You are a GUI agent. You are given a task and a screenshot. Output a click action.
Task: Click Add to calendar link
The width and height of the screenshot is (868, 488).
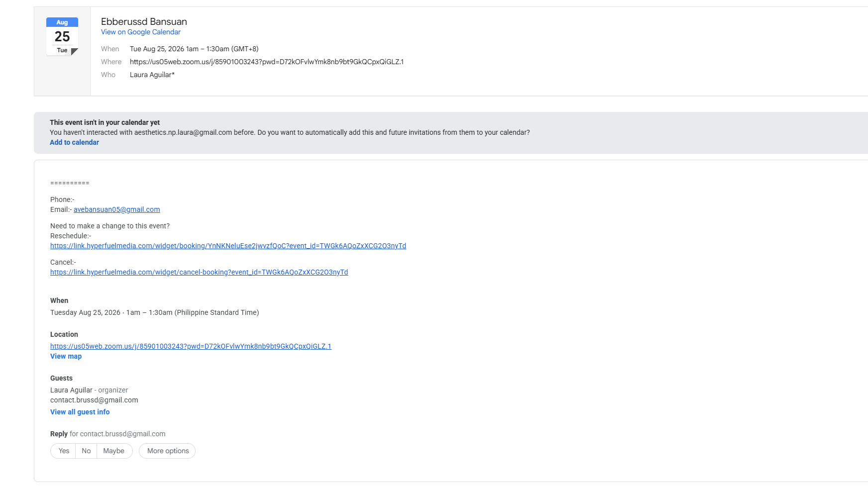(74, 142)
